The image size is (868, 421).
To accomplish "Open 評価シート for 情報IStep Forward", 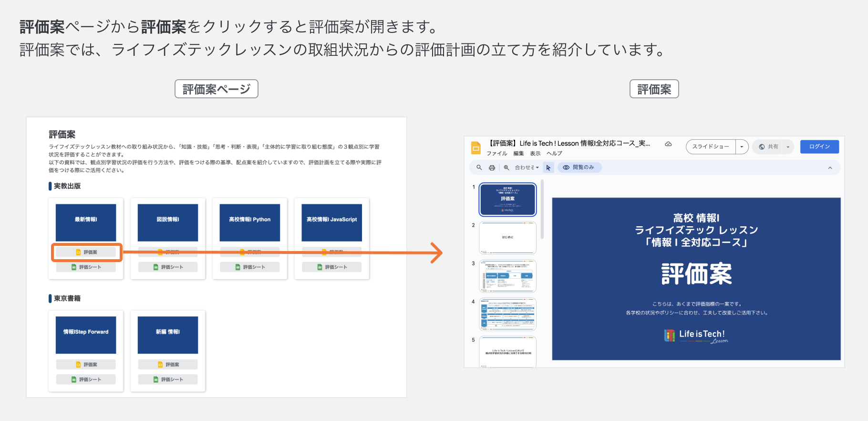I will [86, 379].
